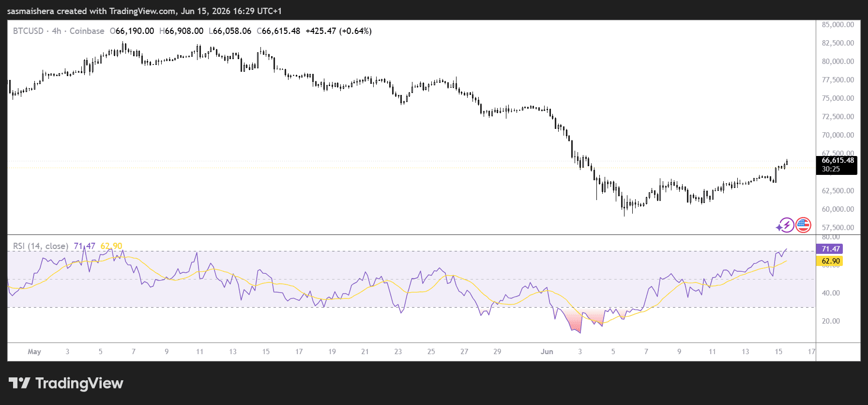Click the header text "sasmaishera created with TradingView.com"
868x405 pixels.
[92, 11]
